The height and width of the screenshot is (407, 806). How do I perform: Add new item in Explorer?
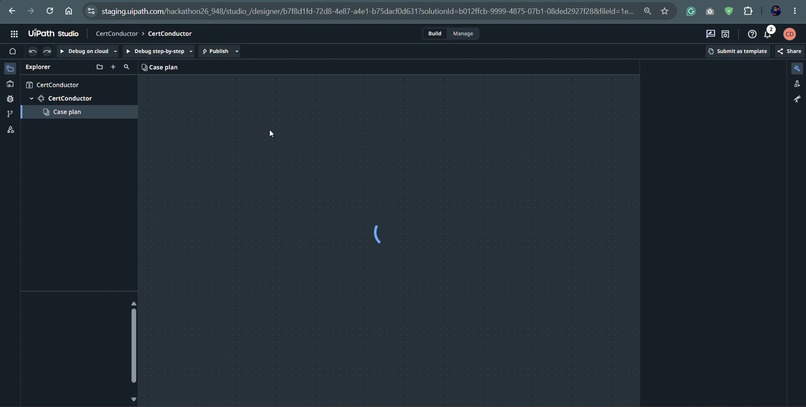[113, 67]
